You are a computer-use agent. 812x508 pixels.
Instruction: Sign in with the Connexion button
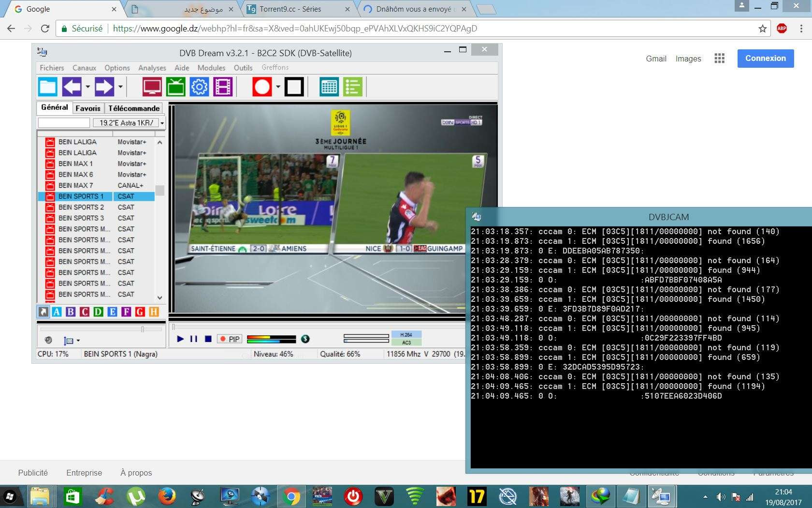[766, 58]
